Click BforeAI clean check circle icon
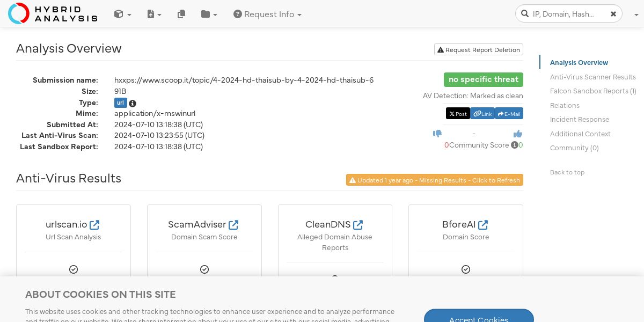The width and height of the screenshot is (644, 322). pyautogui.click(x=466, y=269)
